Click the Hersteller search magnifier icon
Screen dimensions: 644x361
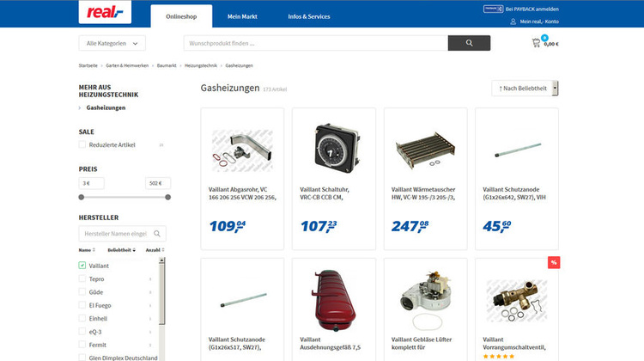pos(157,234)
